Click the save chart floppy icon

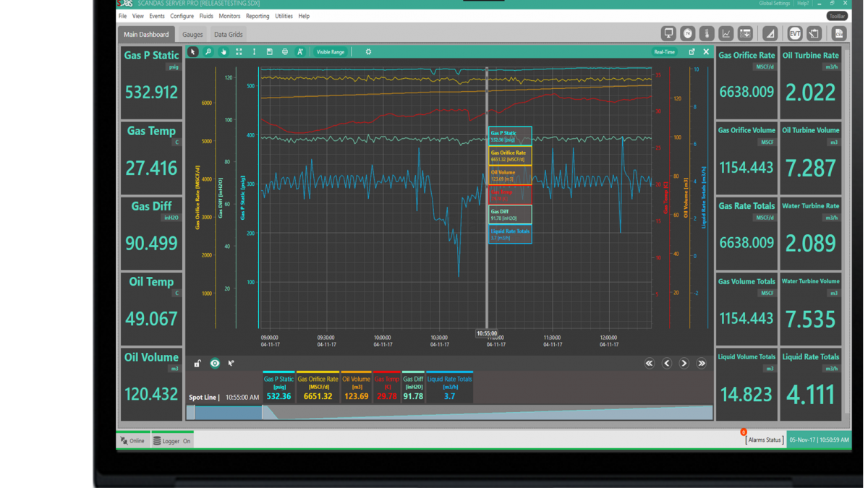coord(269,52)
